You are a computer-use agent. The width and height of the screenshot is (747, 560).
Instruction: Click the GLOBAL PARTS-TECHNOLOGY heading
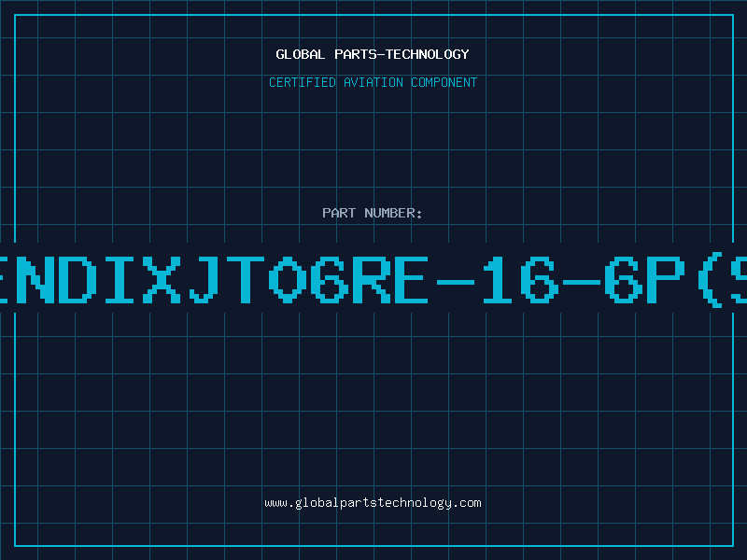point(373,54)
